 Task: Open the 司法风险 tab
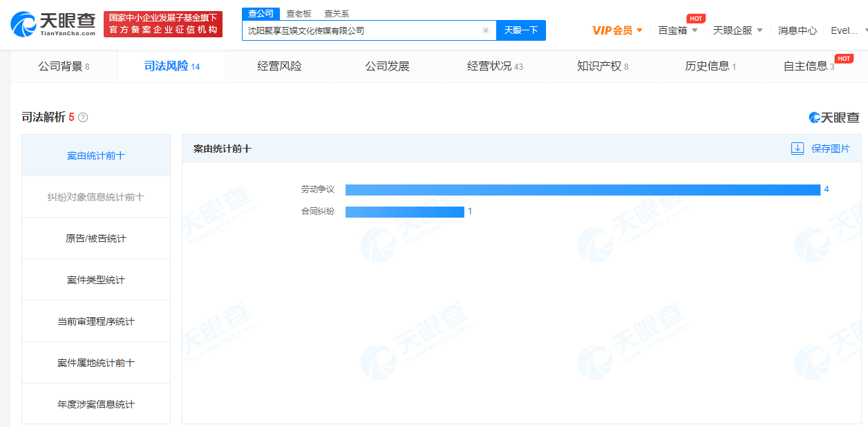[x=172, y=66]
